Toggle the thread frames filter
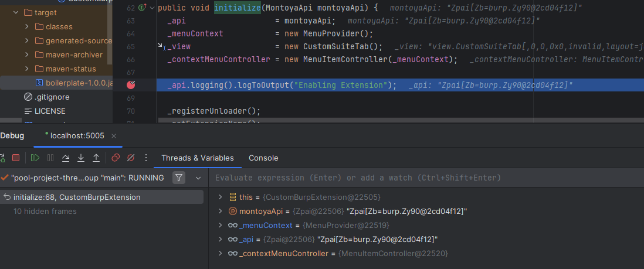 point(179,178)
